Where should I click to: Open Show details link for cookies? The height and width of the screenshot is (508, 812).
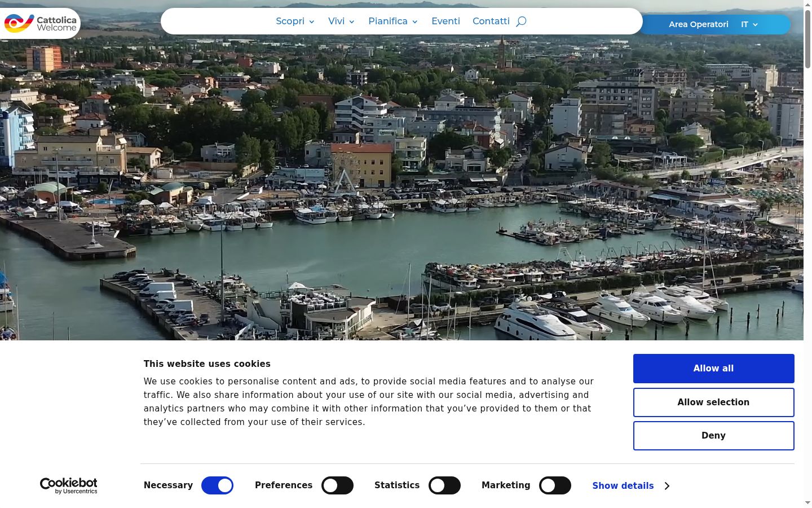(623, 486)
